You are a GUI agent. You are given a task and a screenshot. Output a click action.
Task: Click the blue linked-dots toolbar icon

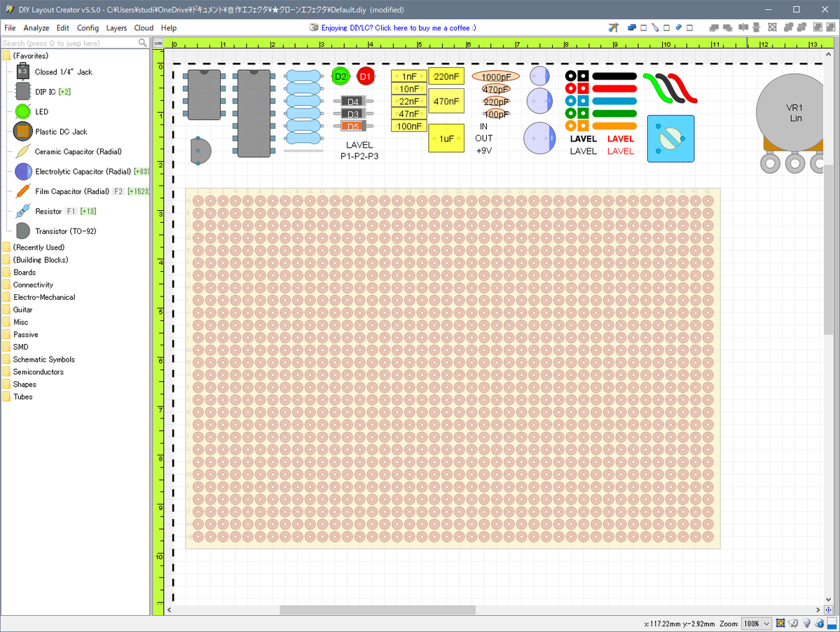(x=678, y=27)
